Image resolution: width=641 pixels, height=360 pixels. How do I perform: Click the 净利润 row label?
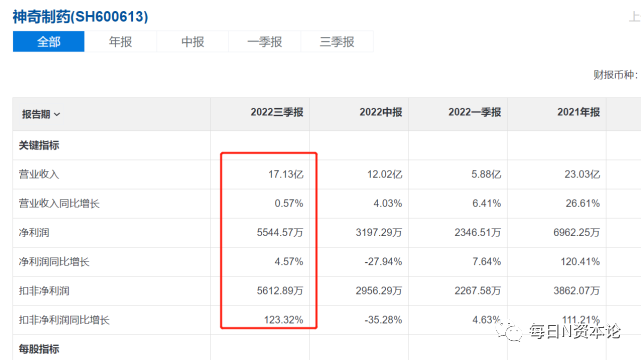(34, 233)
